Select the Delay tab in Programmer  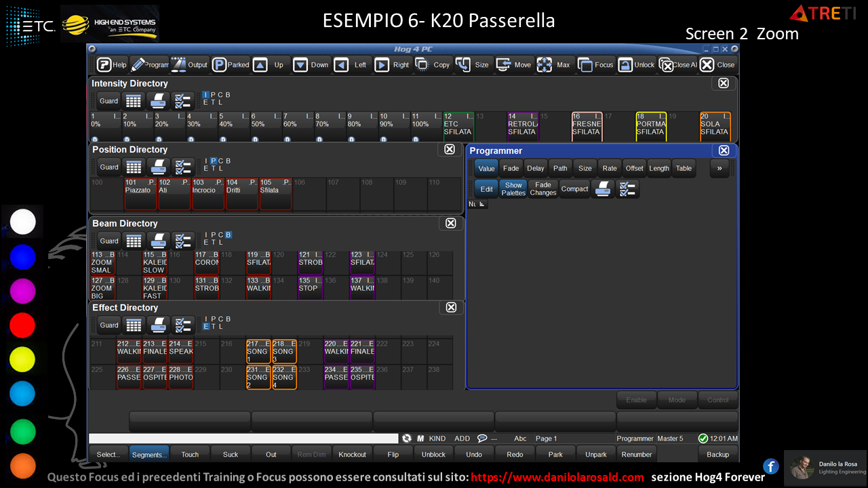click(536, 168)
